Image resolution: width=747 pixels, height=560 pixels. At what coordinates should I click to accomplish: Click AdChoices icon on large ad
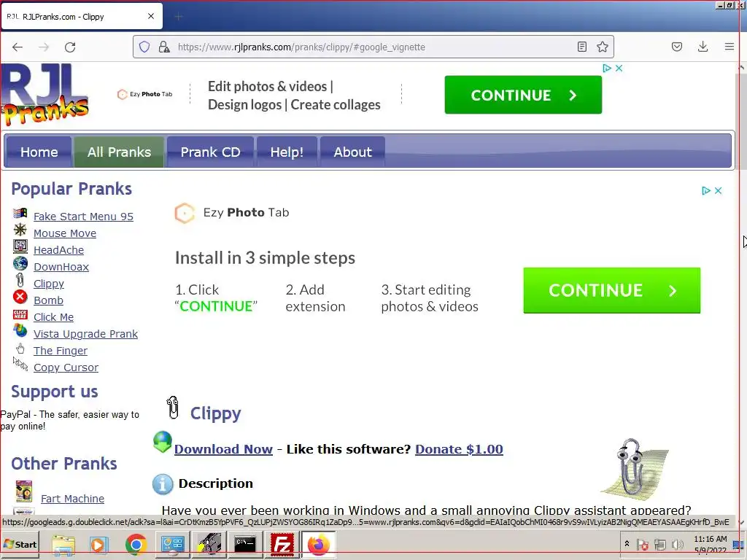(x=706, y=190)
